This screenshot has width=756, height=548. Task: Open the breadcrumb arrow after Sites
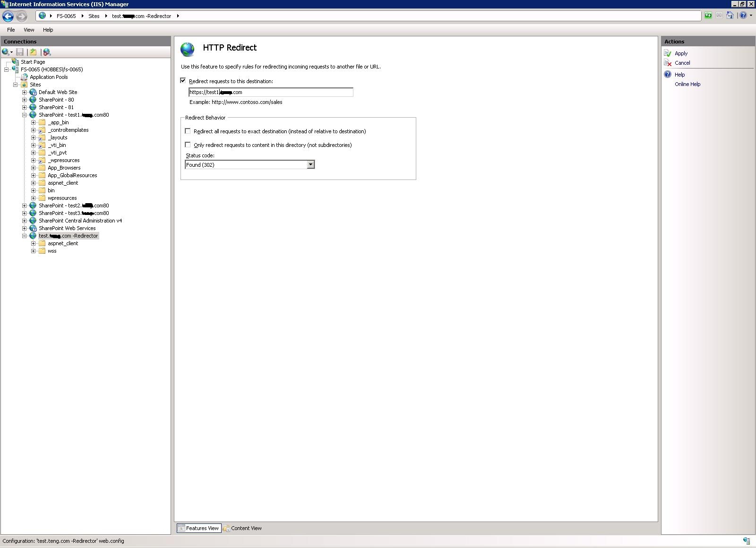[x=106, y=16]
